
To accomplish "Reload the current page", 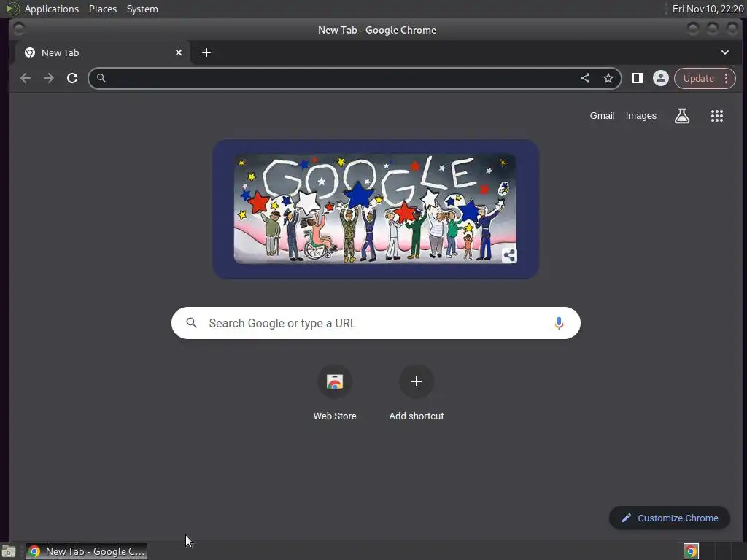I will pos(72,78).
